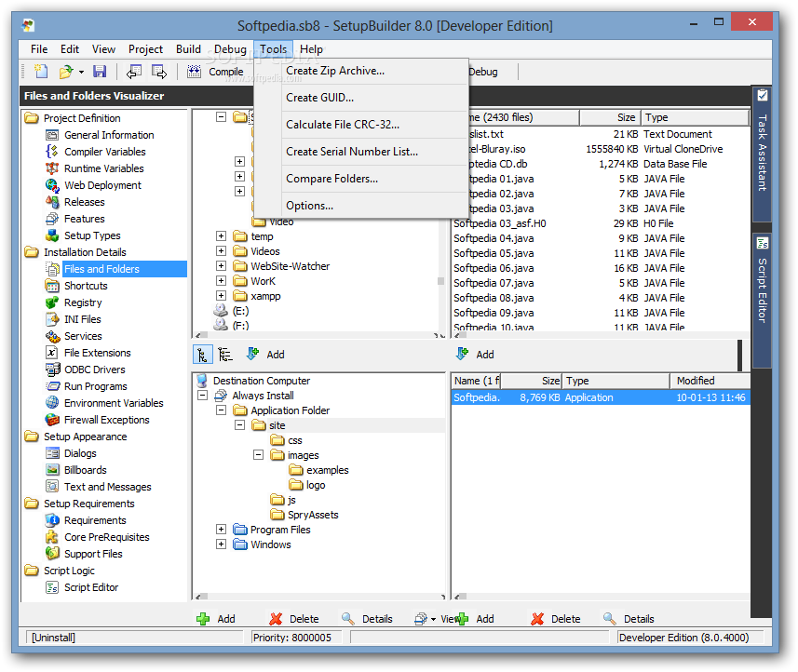The image size is (798, 672).
Task: Click left Details button at bottom
Action: 368,619
